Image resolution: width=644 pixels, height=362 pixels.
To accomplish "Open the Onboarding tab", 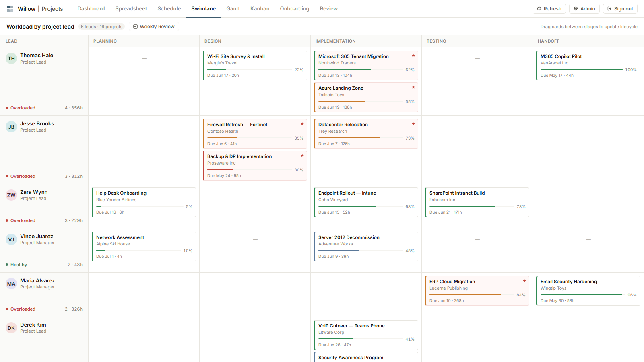I will click(295, 9).
